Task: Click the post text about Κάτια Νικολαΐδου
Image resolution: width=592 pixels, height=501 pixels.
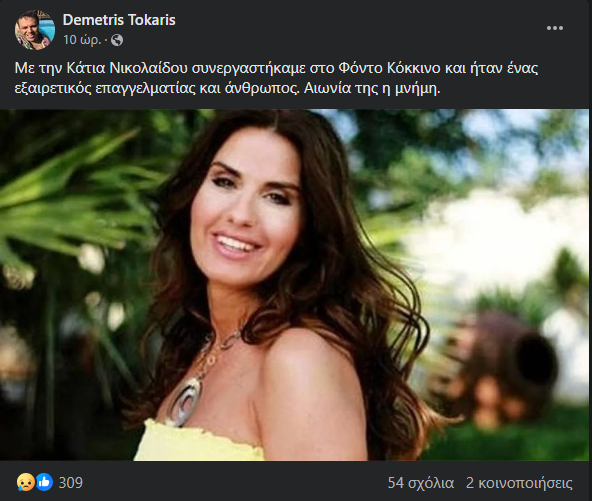Action: click(x=276, y=78)
